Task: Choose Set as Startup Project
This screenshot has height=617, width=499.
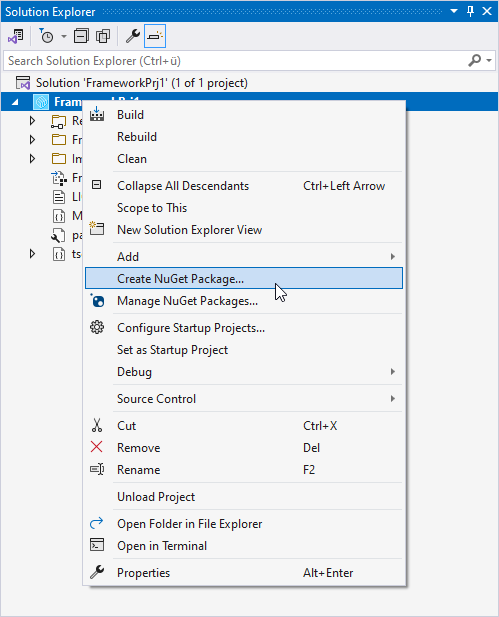Action: click(244, 350)
